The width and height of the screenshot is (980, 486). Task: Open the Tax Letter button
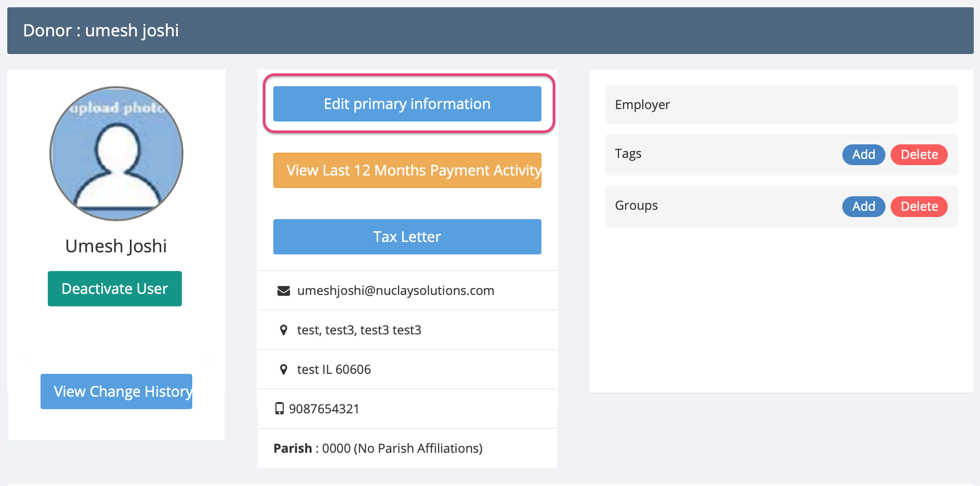407,237
